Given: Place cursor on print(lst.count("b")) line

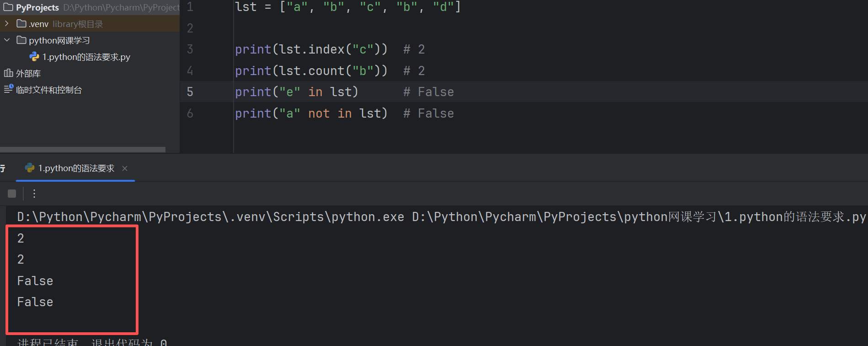Looking at the screenshot, I should [x=311, y=71].
